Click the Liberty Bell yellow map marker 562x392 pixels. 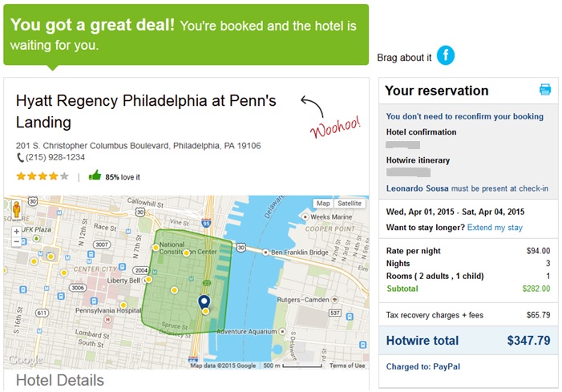148,280
